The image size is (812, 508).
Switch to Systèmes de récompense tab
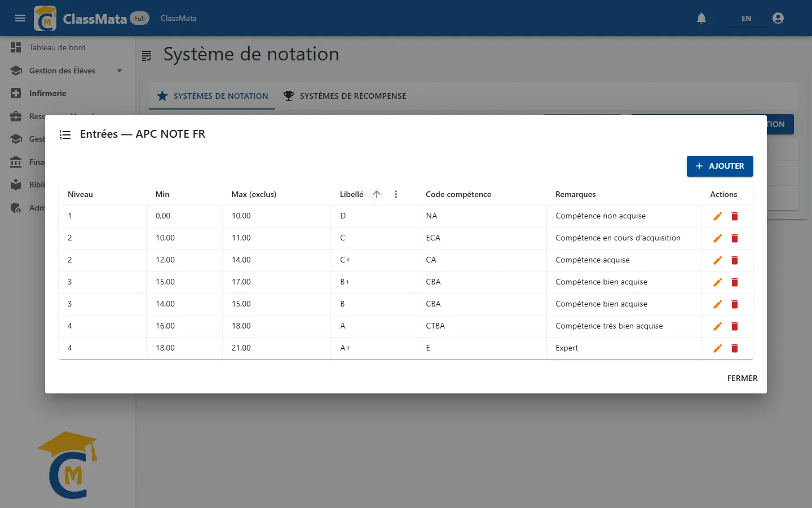pos(345,96)
